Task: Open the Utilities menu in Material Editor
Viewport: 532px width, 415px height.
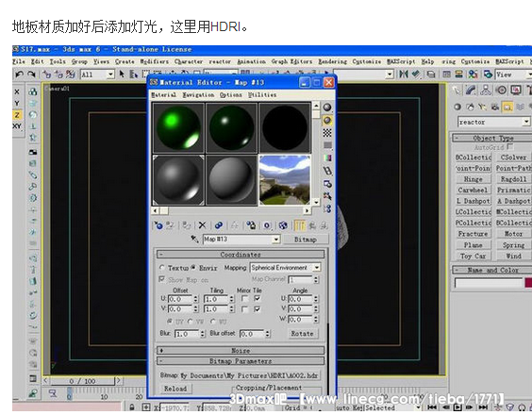Action: 262,94
